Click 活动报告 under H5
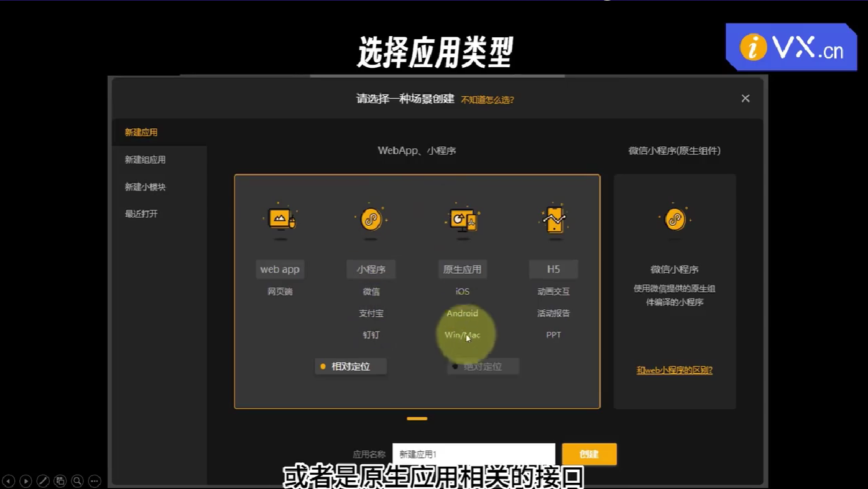868x489 pixels. click(553, 314)
